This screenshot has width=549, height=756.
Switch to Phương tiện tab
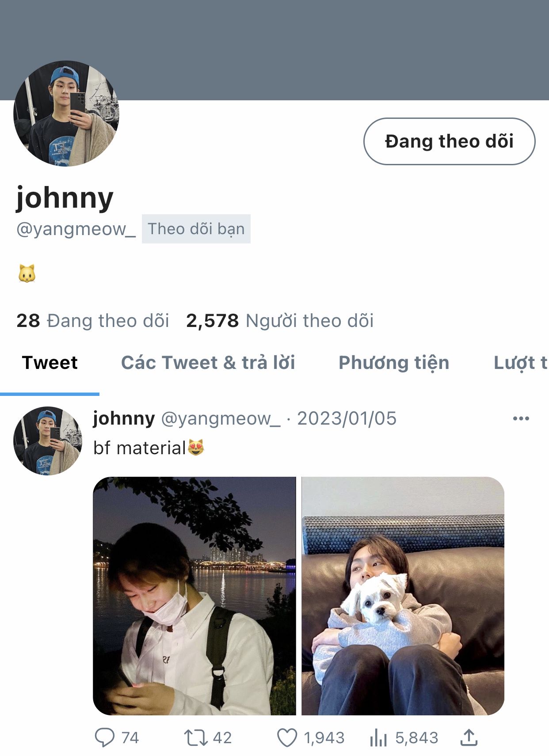(x=394, y=363)
